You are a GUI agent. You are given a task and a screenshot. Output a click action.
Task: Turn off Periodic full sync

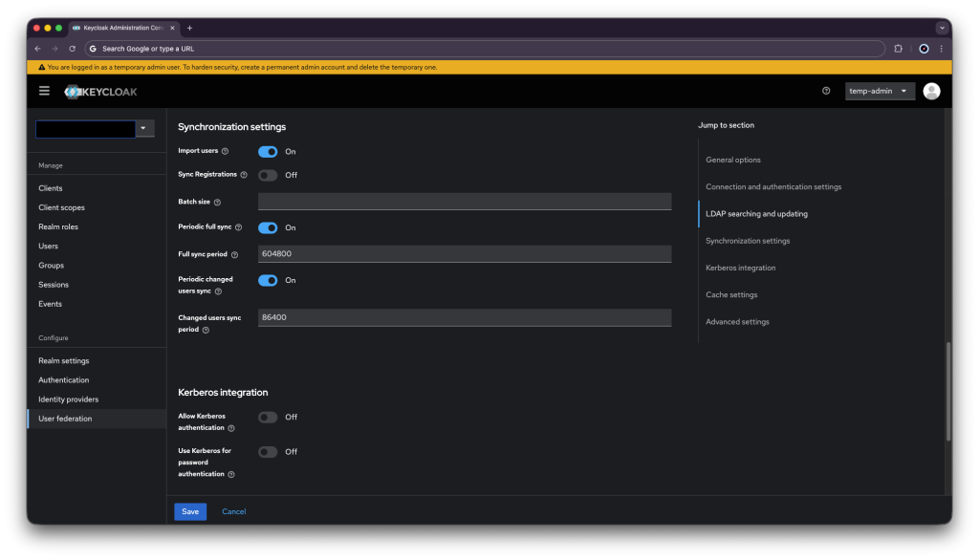pyautogui.click(x=268, y=227)
